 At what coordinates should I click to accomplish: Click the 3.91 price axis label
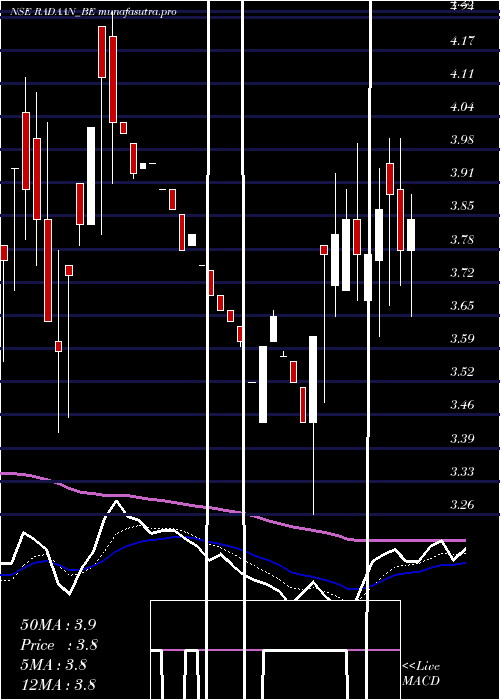(x=462, y=173)
